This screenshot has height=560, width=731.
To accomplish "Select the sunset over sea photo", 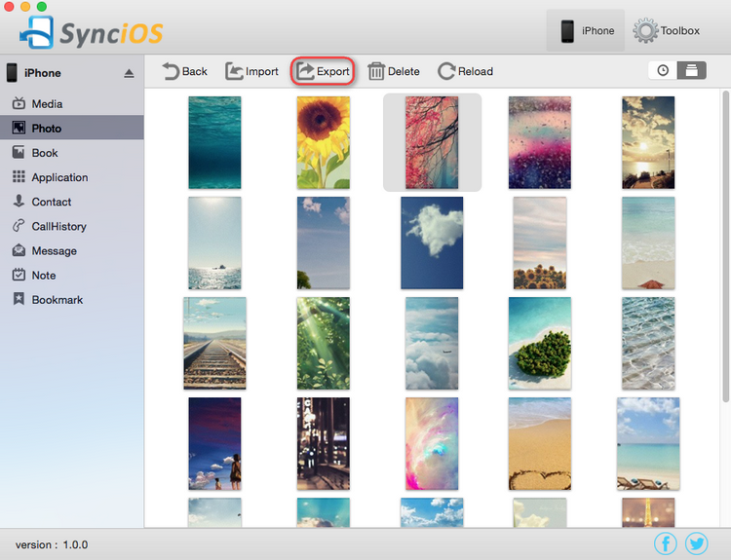I will 648,142.
